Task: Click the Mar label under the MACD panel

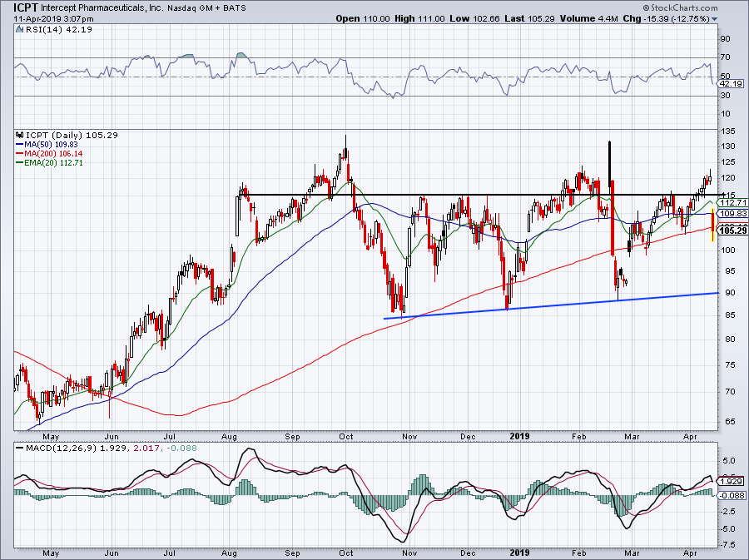Action: [632, 553]
